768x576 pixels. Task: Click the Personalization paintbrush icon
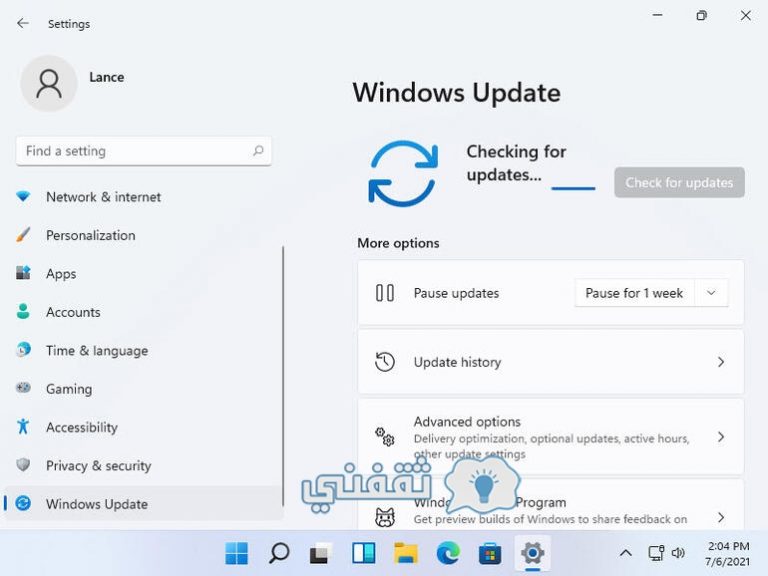point(23,235)
